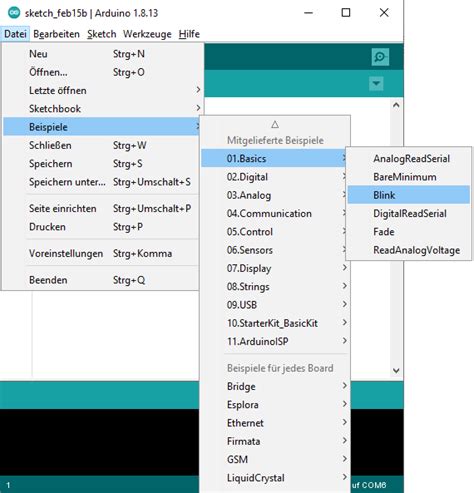
Task: Open the Serial Monitor magnifier icon
Action: click(380, 57)
